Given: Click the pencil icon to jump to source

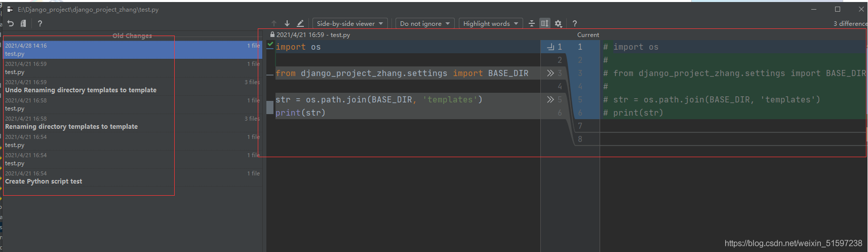Looking at the screenshot, I should [x=300, y=23].
